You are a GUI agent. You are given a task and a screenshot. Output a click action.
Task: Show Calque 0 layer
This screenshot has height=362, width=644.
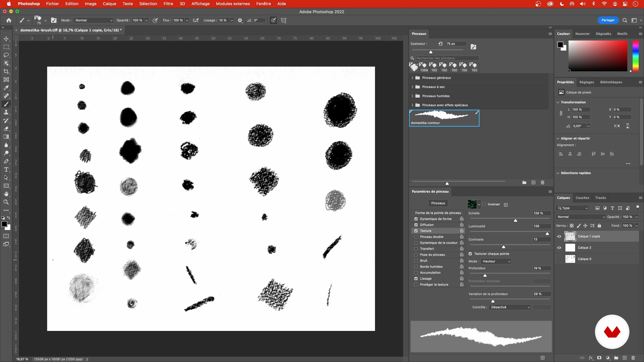(559, 259)
